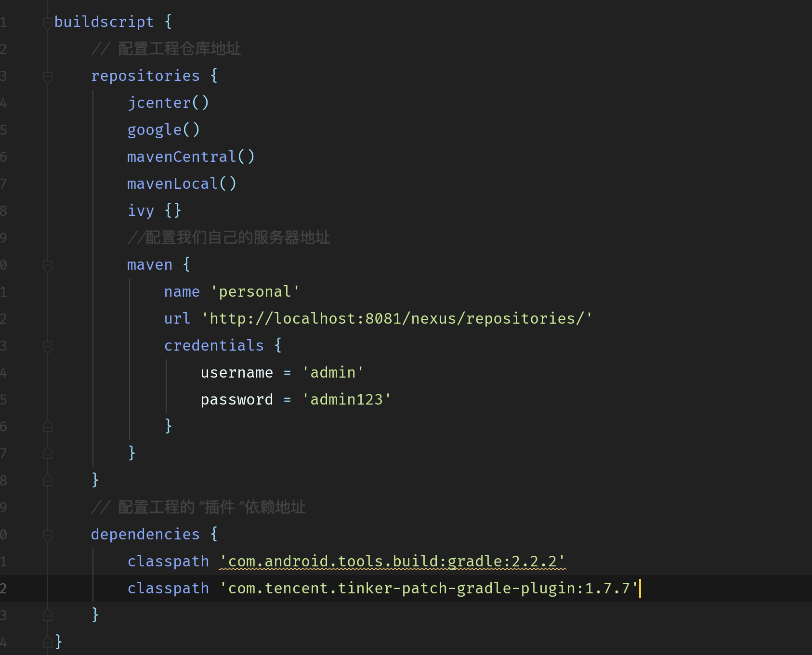This screenshot has width=812, height=655.
Task: Click the 'username' property
Action: (237, 372)
